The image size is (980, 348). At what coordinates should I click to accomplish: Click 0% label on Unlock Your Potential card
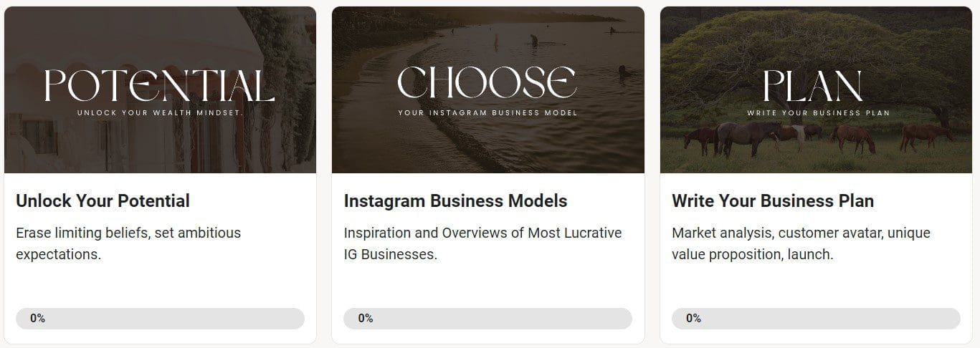pyautogui.click(x=37, y=319)
